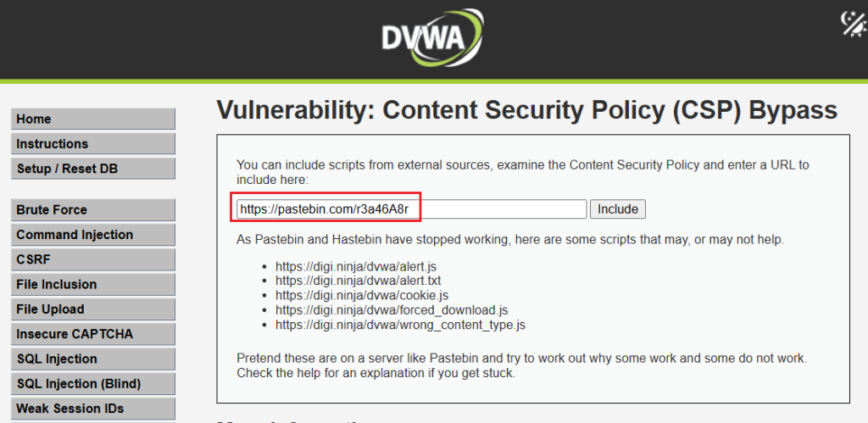Image resolution: width=868 pixels, height=423 pixels.
Task: Focus the script URL input field
Action: pos(411,209)
